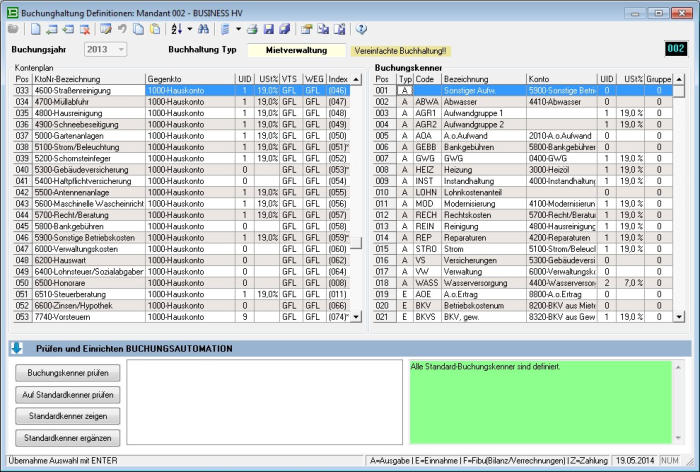
Task: Expand the arrow next to the sort icon
Action: [189, 29]
